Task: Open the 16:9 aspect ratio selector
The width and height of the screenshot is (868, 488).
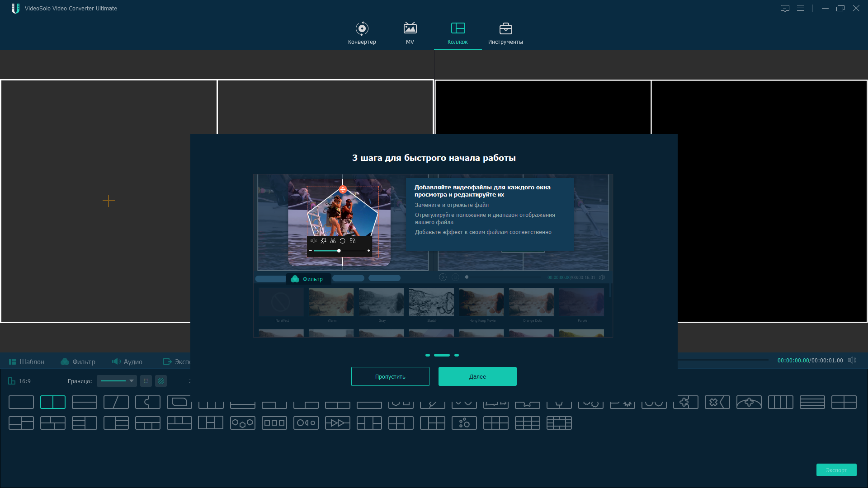Action: click(20, 381)
